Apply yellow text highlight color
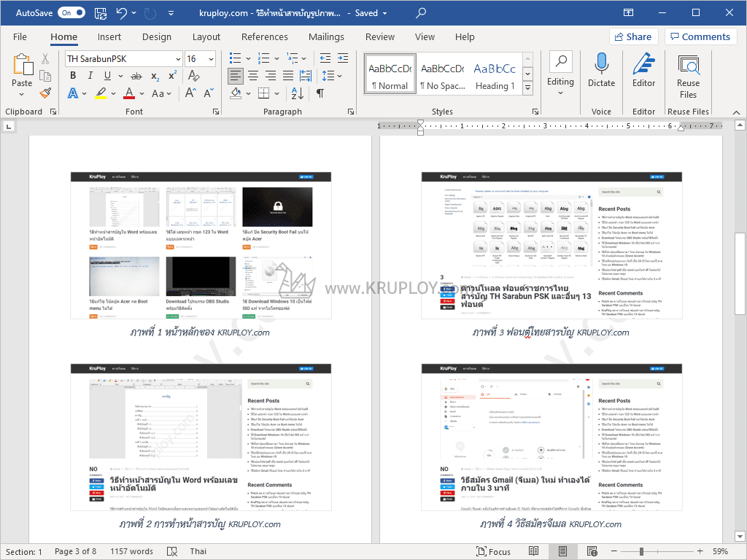 click(x=101, y=93)
